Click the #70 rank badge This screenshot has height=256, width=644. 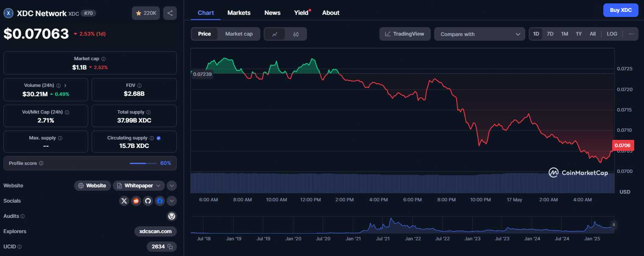pos(88,13)
